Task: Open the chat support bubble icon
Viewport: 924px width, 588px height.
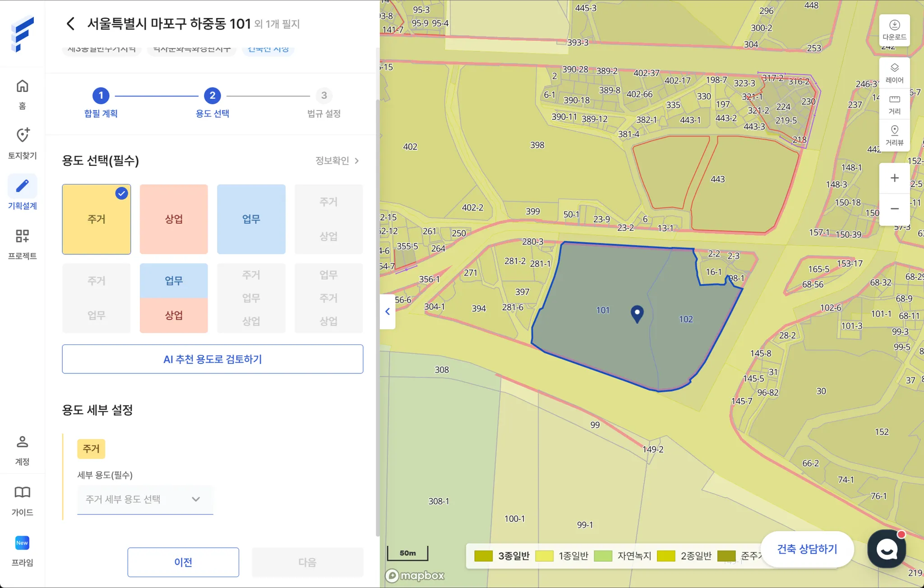Action: click(887, 549)
